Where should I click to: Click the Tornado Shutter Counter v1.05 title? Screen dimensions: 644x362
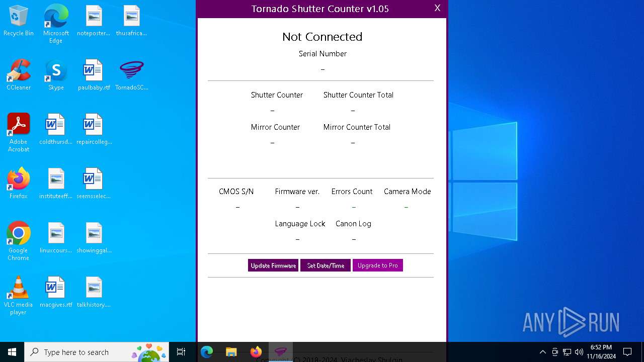[x=320, y=9]
